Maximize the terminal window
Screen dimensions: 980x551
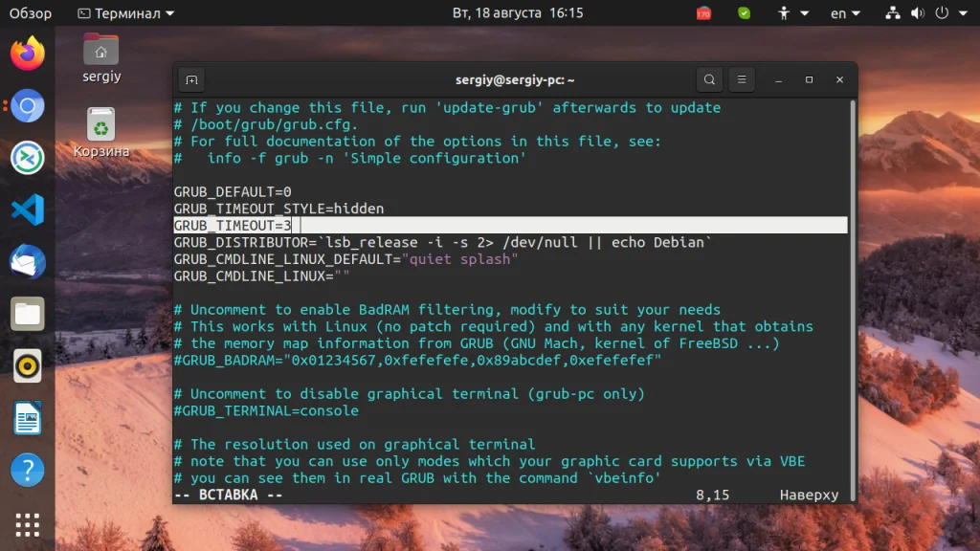click(810, 80)
